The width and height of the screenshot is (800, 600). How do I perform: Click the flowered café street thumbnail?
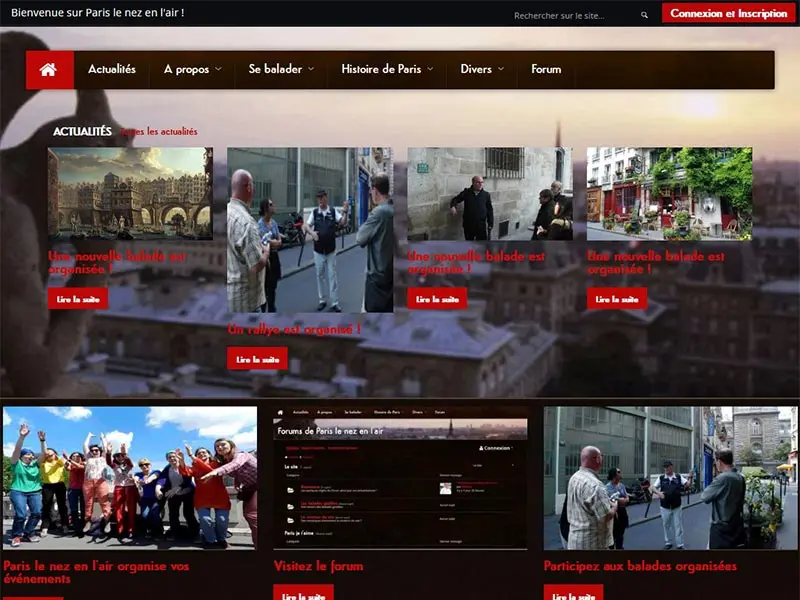coord(669,193)
